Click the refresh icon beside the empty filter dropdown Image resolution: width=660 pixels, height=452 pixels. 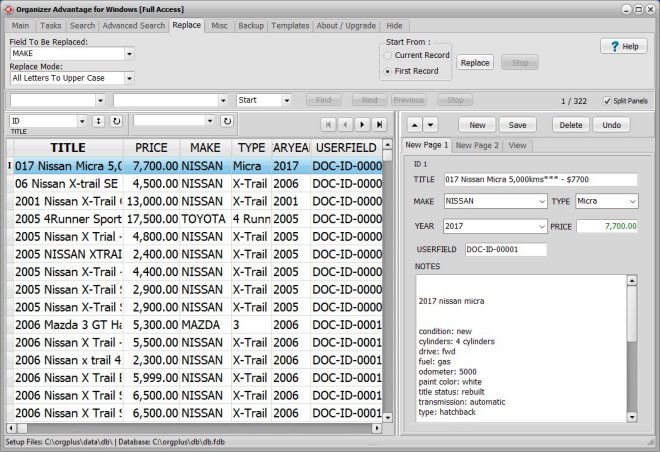tap(227, 121)
